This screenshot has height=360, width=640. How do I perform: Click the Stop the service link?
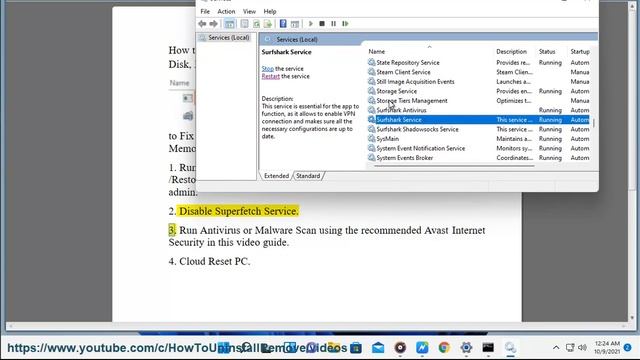click(268, 69)
